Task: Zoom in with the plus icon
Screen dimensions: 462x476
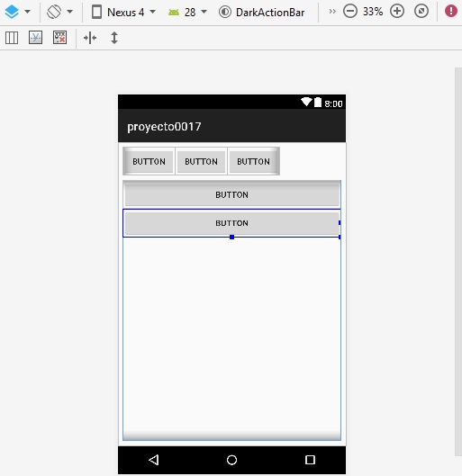Action: click(x=397, y=12)
